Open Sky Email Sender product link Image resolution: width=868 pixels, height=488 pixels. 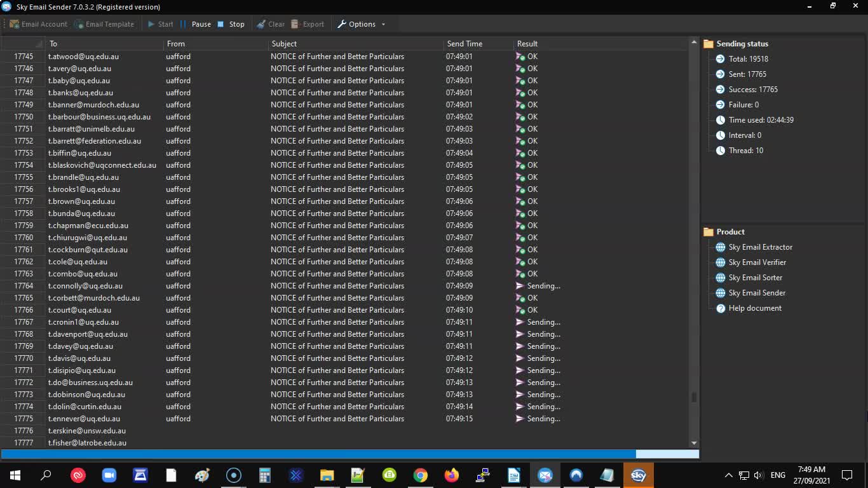(757, 293)
